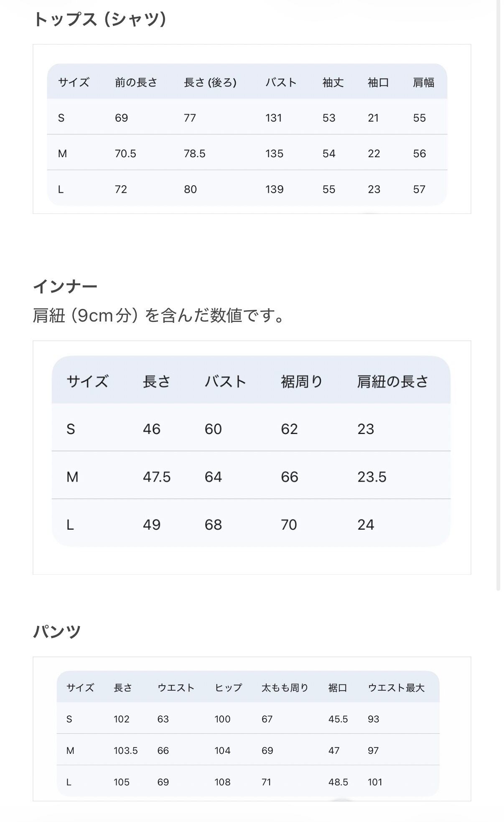
Task: Click bust value 139 in shirt L row
Action: tap(274, 189)
